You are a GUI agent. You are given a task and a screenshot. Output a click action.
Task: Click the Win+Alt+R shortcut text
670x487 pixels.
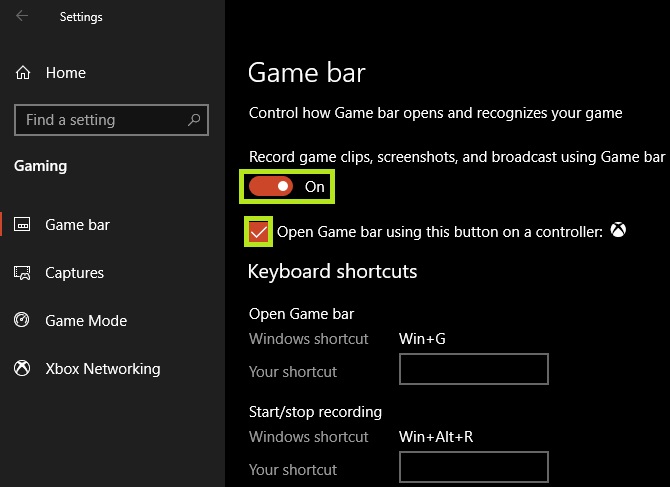tap(436, 437)
